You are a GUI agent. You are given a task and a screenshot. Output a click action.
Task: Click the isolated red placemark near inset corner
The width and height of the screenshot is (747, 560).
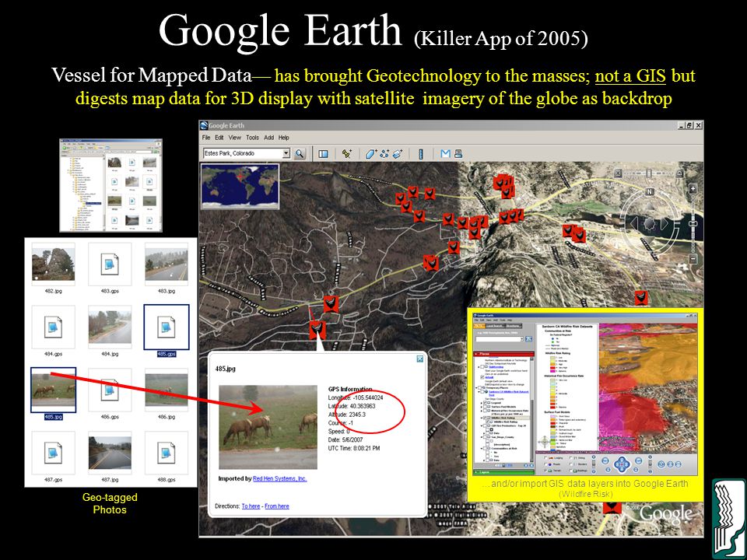click(640, 298)
